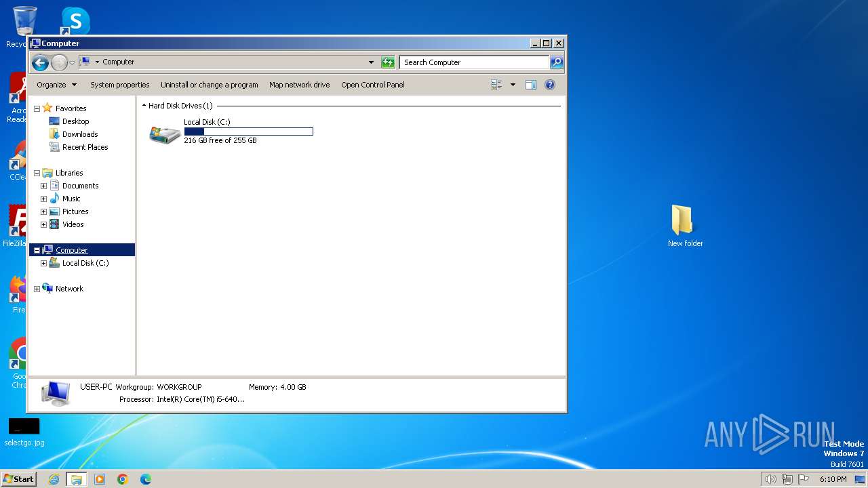Screen dimensions: 868x488
Task: Open System properties
Action: click(x=120, y=85)
